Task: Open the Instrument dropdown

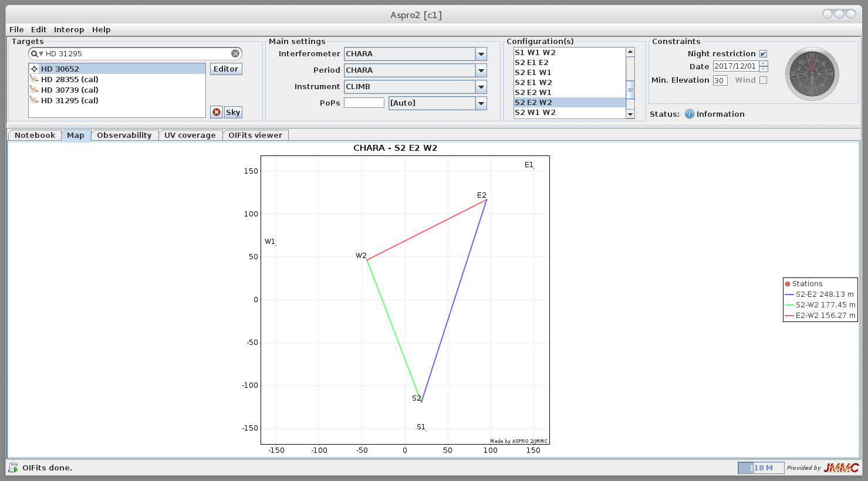Action: 481,87
